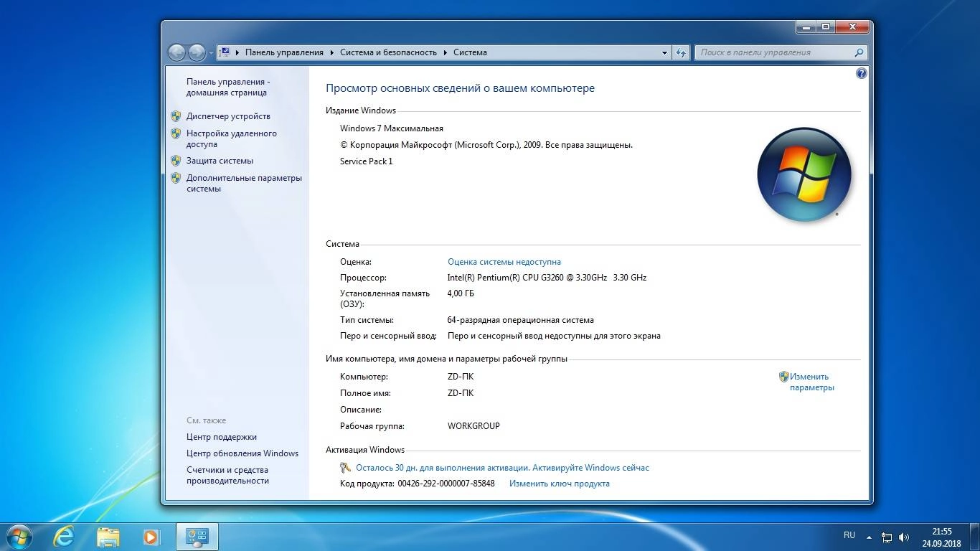Click Оценка системы недоступна link
Viewport: 980px width, 551px height.
coord(504,262)
